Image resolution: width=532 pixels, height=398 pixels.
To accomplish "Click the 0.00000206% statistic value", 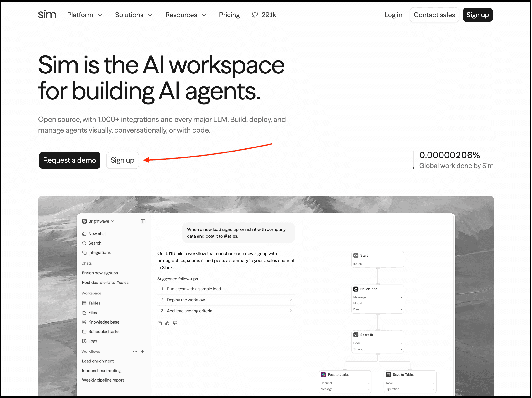I will [449, 155].
